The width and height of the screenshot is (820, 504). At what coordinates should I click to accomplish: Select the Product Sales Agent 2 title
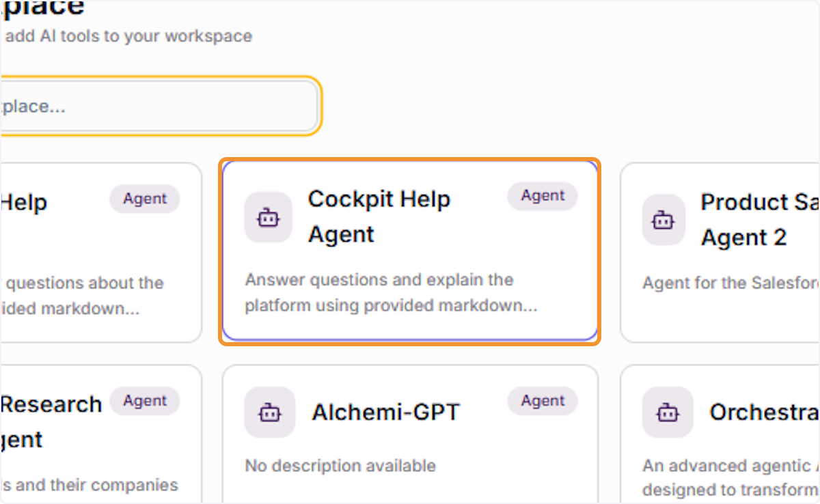(758, 219)
